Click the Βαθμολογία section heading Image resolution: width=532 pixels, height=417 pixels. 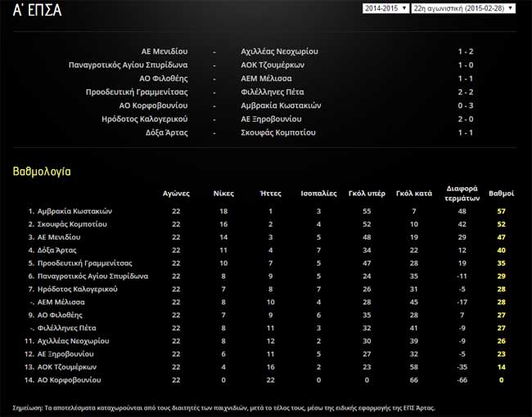(x=42, y=173)
